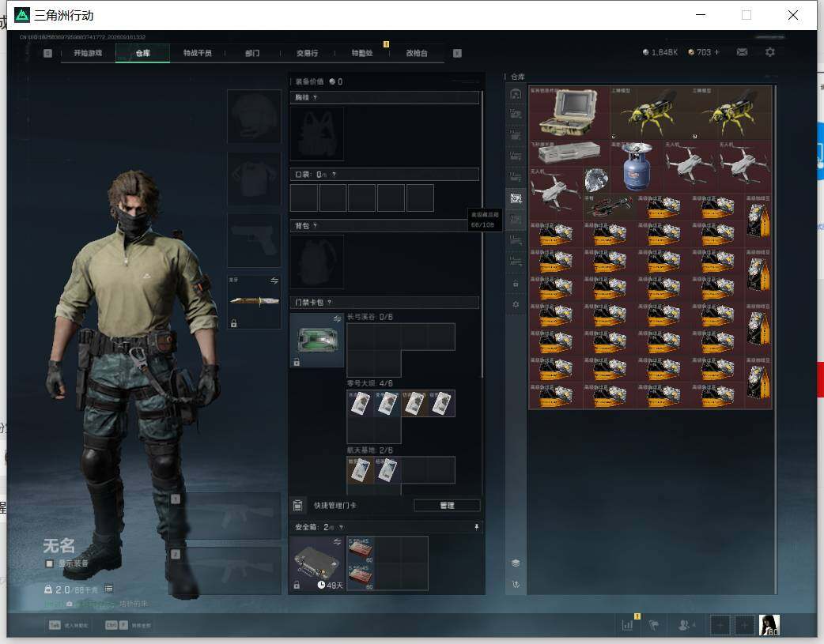The width and height of the screenshot is (824, 644).
Task: Click the safe box case item
Action: click(x=317, y=563)
